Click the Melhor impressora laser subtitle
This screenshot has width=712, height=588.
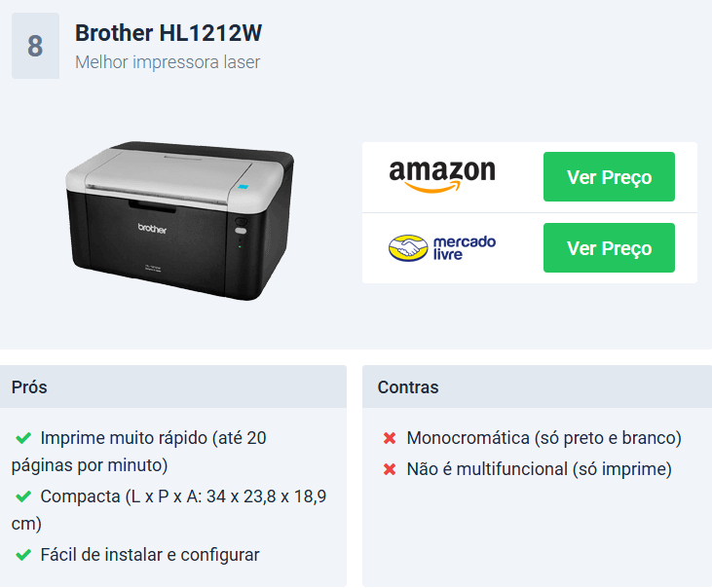pos(168,62)
